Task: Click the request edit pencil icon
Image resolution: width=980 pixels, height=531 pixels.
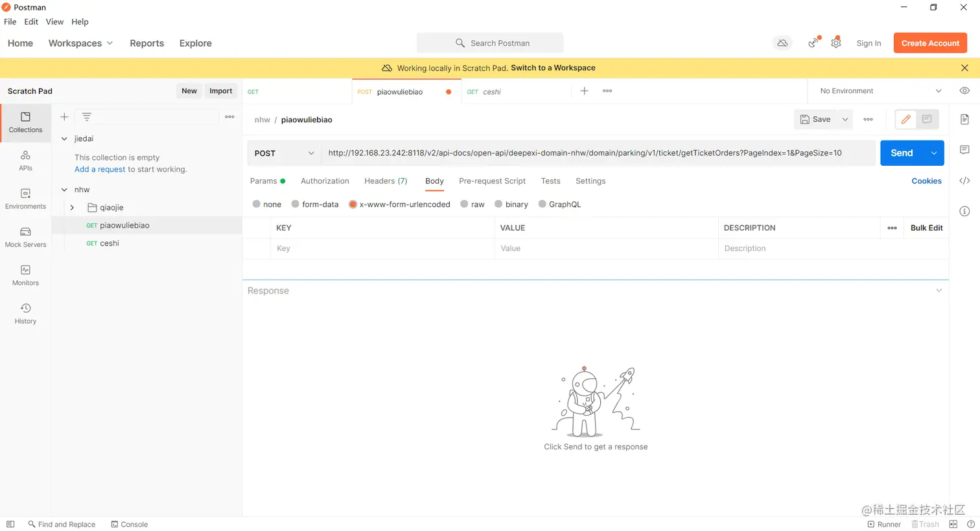Action: pos(905,119)
